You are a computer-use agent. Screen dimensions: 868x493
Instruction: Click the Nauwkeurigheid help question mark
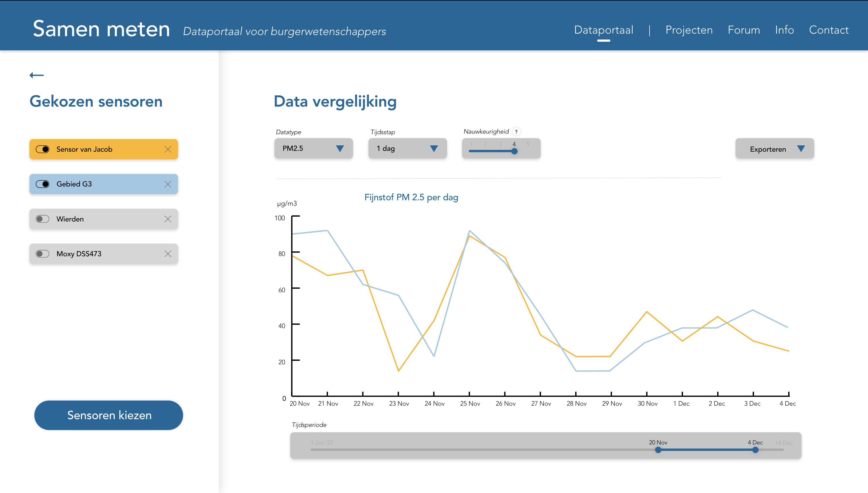(x=516, y=132)
